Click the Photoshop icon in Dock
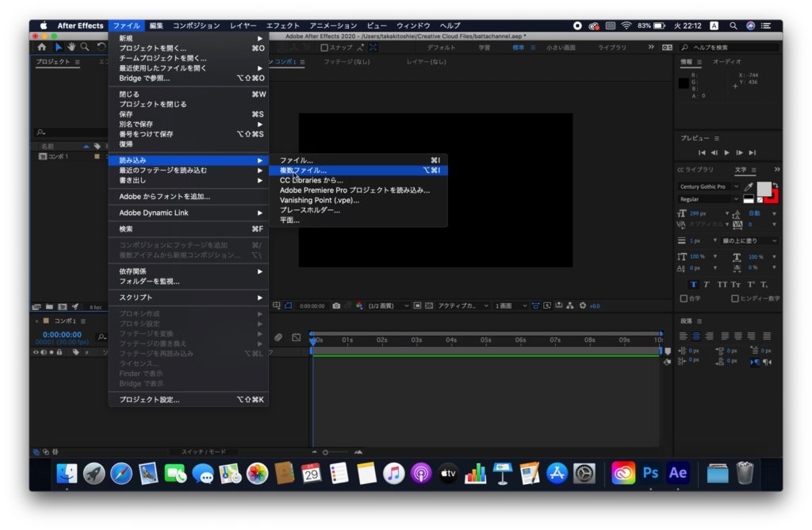812x530 pixels. point(650,473)
